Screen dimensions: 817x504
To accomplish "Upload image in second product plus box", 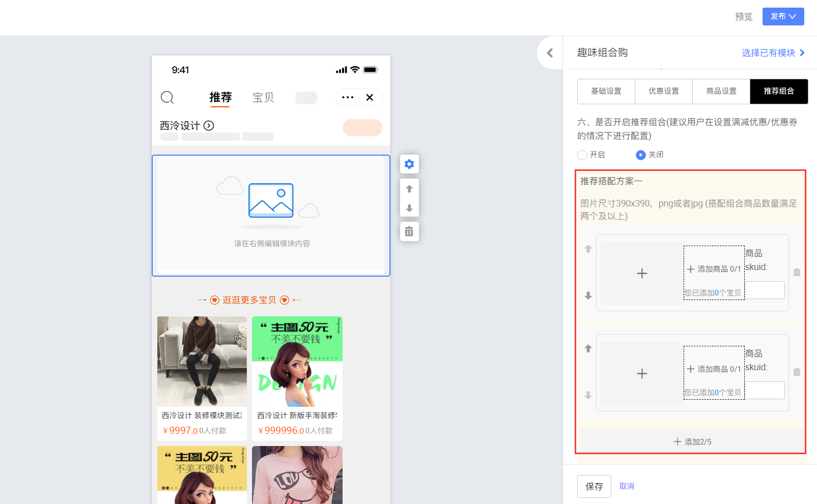I will coord(642,373).
